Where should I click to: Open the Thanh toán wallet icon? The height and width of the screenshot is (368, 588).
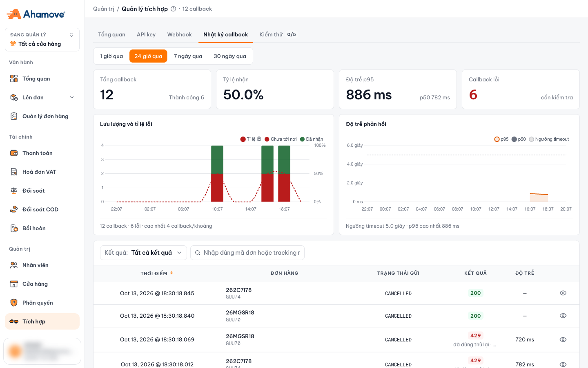click(14, 153)
